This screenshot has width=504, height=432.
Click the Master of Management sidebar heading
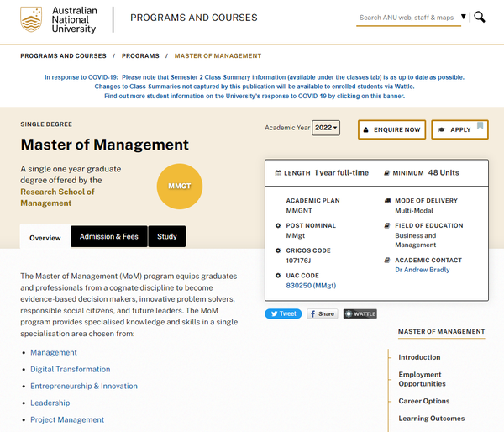point(441,332)
